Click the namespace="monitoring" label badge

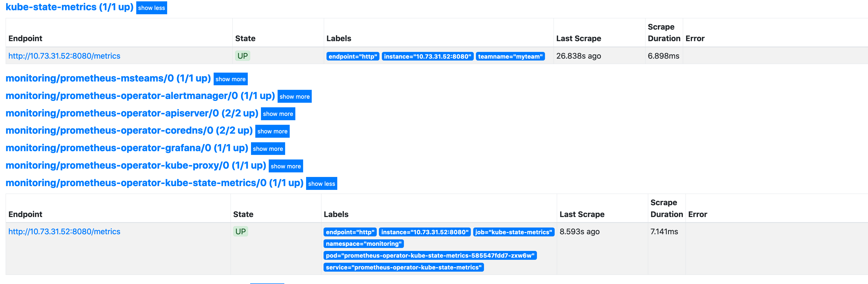pyautogui.click(x=363, y=244)
